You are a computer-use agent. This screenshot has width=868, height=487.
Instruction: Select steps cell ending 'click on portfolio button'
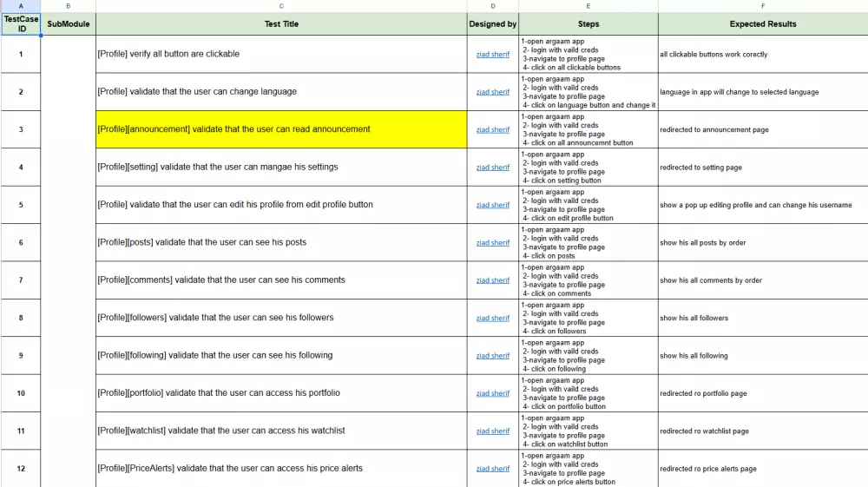click(x=589, y=393)
